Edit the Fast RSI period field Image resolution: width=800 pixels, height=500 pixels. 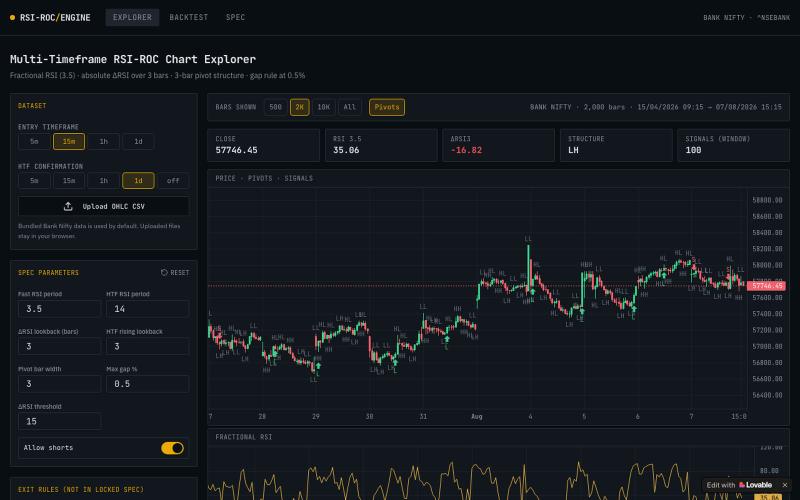59,309
